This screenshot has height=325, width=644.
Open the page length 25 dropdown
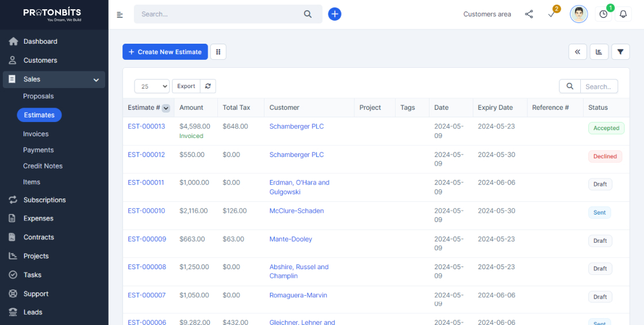point(152,86)
